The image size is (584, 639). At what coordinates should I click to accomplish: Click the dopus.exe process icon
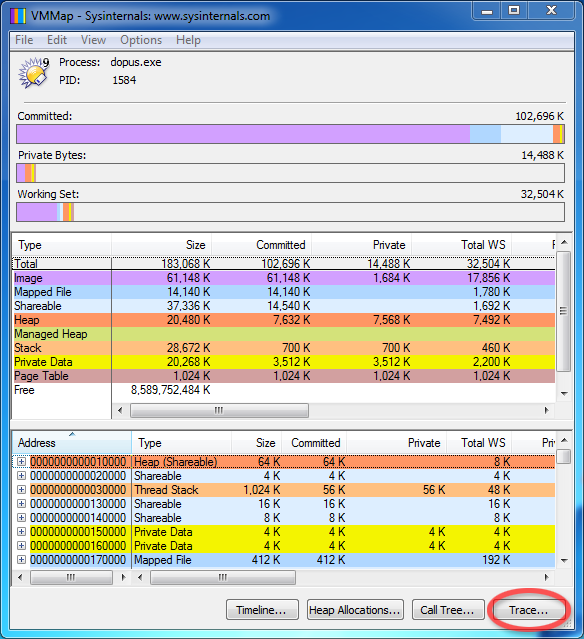pos(34,73)
